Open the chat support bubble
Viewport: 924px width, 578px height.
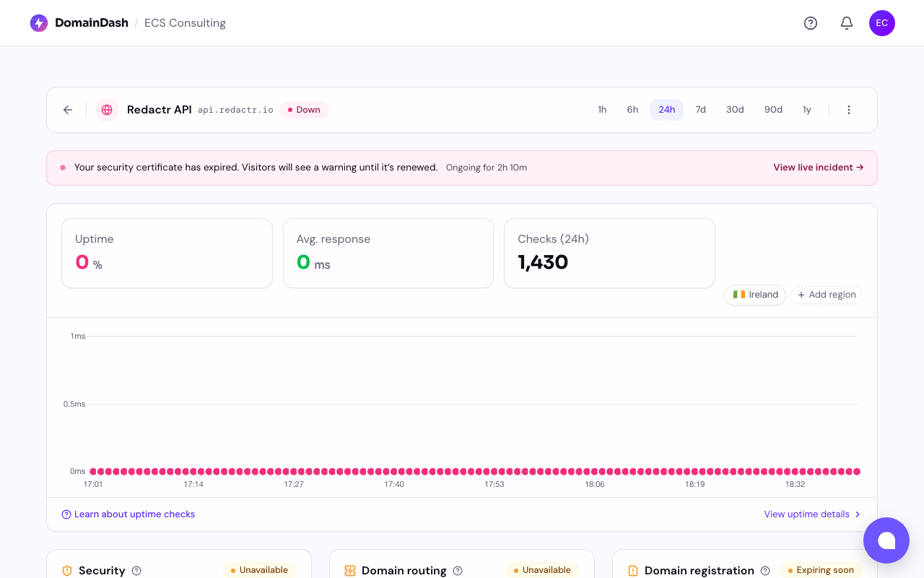click(x=886, y=540)
